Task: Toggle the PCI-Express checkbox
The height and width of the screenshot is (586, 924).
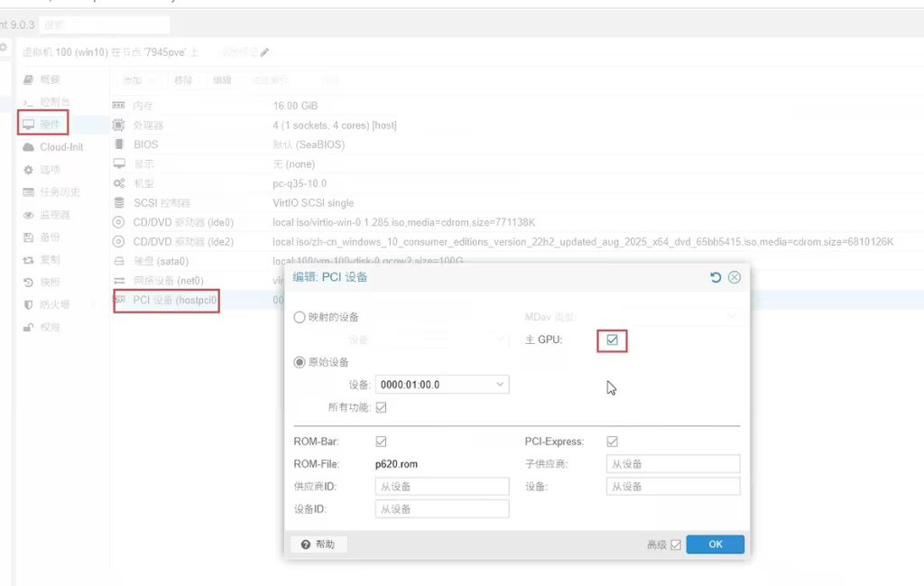Action: pos(613,442)
